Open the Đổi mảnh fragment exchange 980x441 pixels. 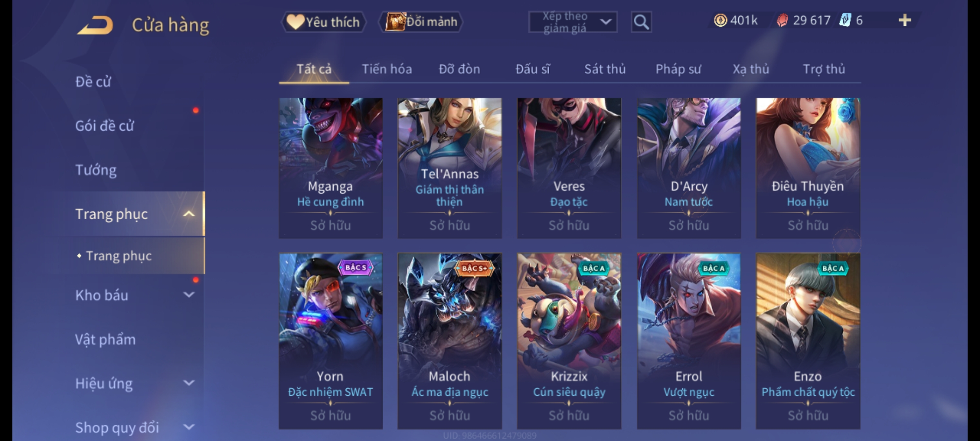click(421, 22)
